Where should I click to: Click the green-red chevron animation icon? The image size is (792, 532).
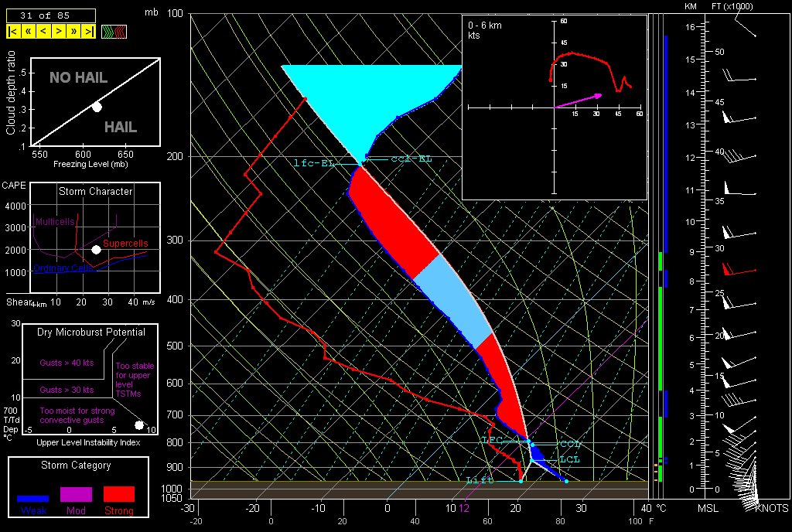pyautogui.click(x=114, y=32)
